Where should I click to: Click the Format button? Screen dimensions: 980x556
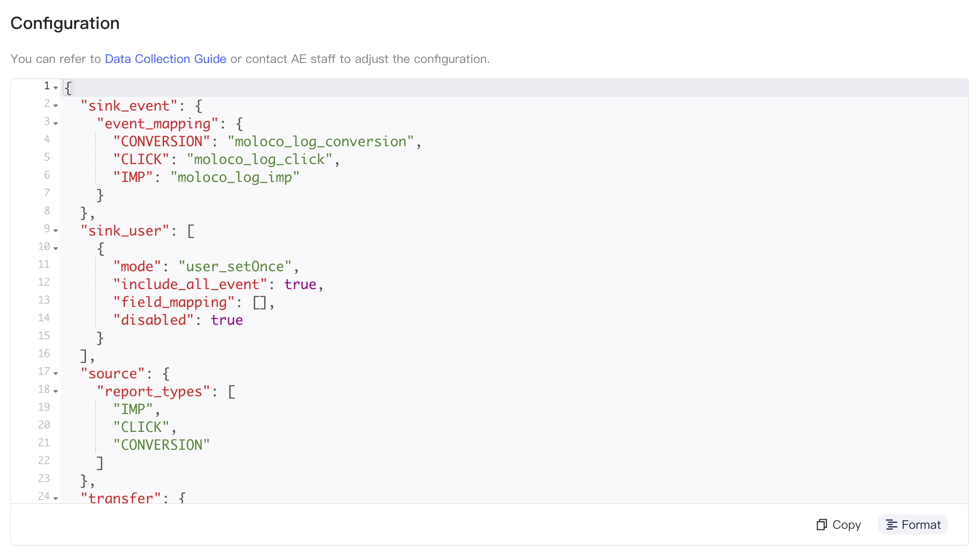click(913, 525)
